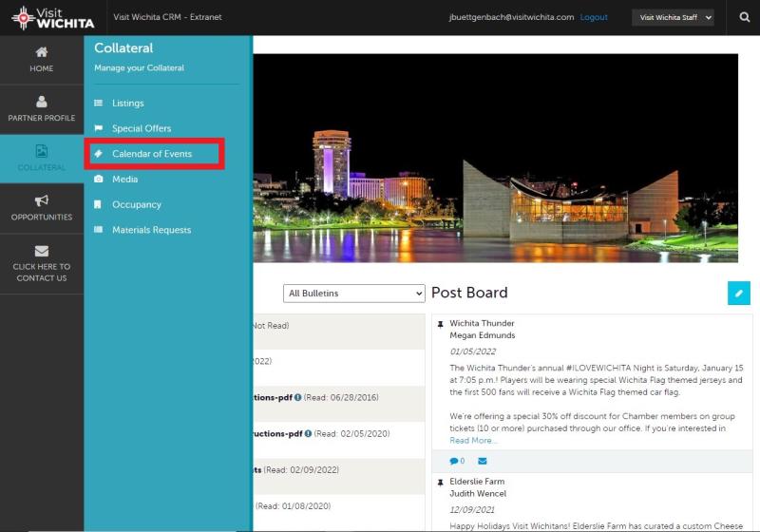760x532 pixels.
Task: Open Materials Requests menu item
Action: click(152, 230)
